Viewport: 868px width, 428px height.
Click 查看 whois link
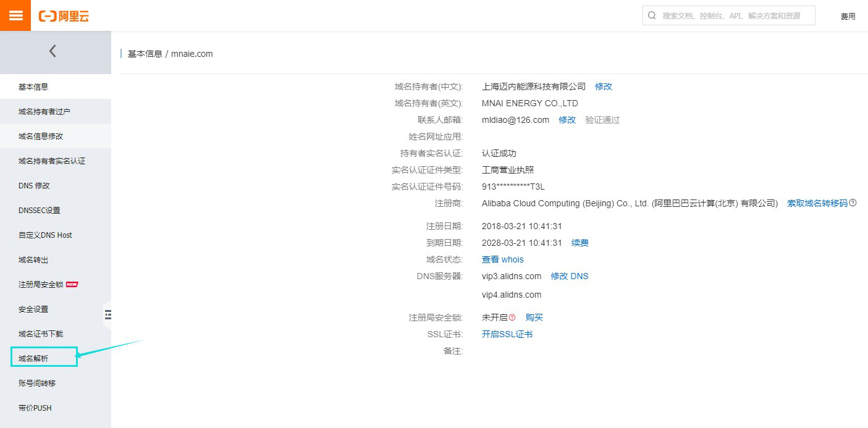click(x=503, y=259)
